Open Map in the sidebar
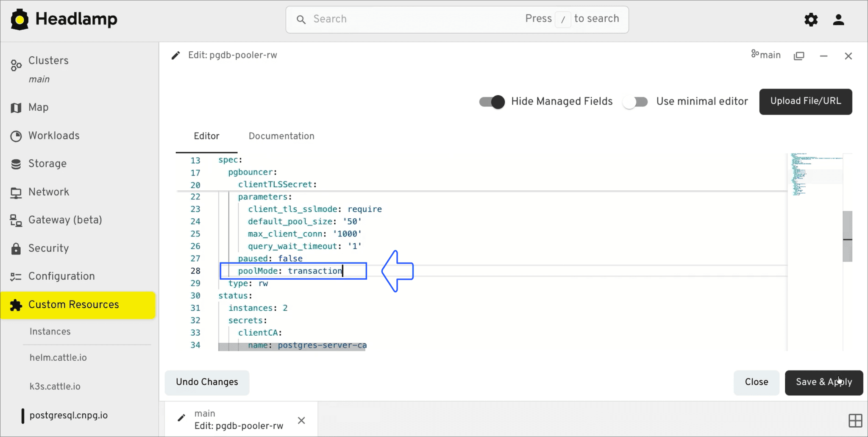The height and width of the screenshot is (437, 868). click(38, 108)
